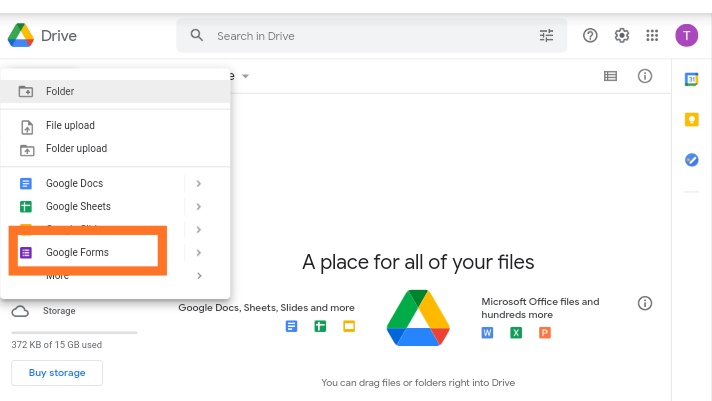The width and height of the screenshot is (712, 401).
Task: Open the My Drive dropdown arrow
Action: [x=245, y=76]
